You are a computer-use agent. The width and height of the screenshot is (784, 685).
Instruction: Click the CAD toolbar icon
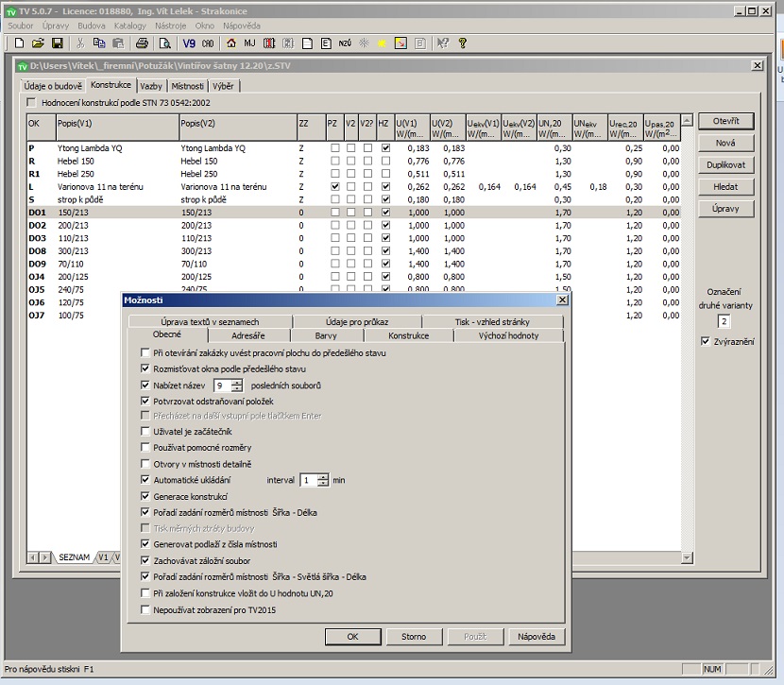[208, 43]
